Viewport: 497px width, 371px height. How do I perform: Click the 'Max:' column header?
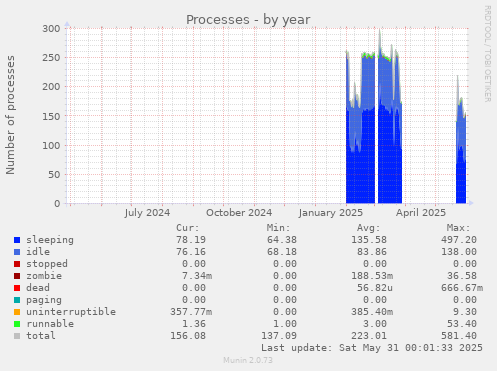458,228
